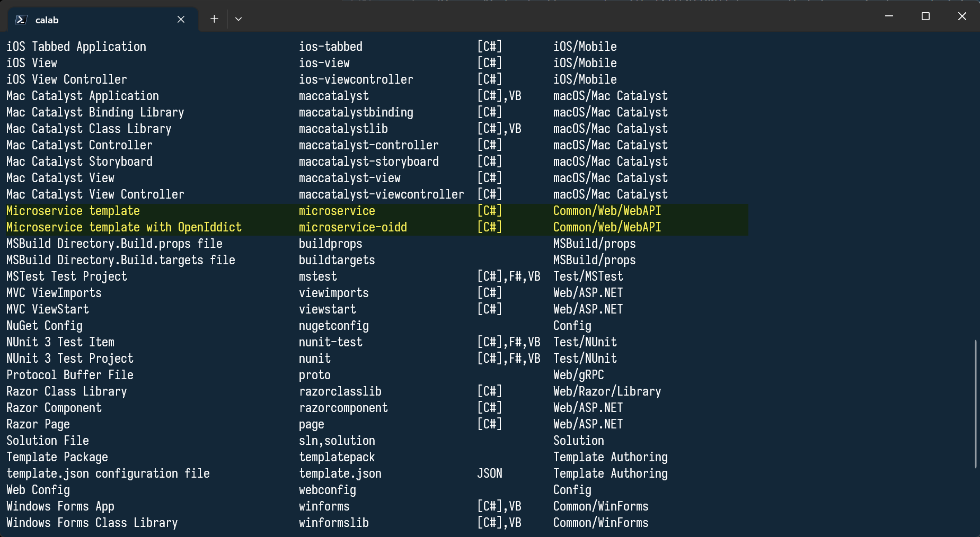980x537 pixels.
Task: Click 'Mac Catalyst Application' text
Action: pyautogui.click(x=83, y=96)
